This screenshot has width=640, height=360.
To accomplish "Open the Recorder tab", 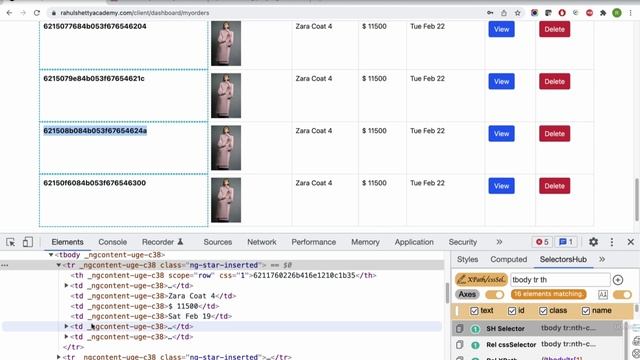I will click(162, 242).
